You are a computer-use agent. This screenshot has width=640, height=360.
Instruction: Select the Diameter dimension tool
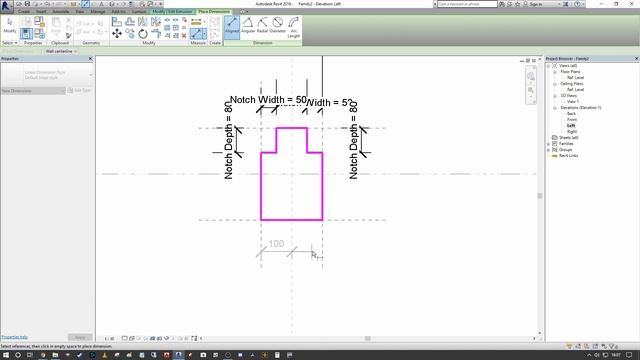point(278,25)
